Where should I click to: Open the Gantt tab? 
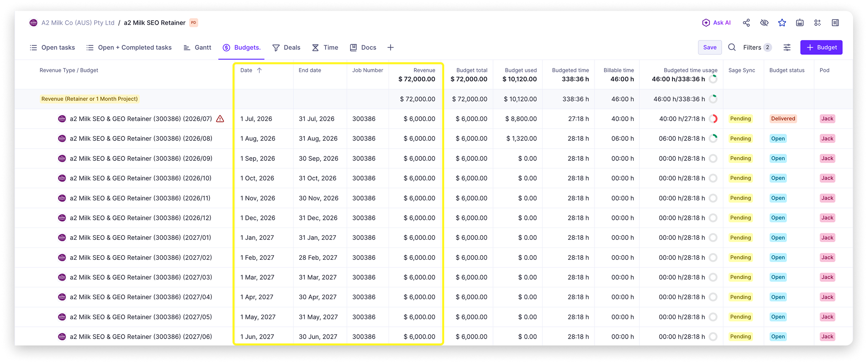(x=197, y=47)
